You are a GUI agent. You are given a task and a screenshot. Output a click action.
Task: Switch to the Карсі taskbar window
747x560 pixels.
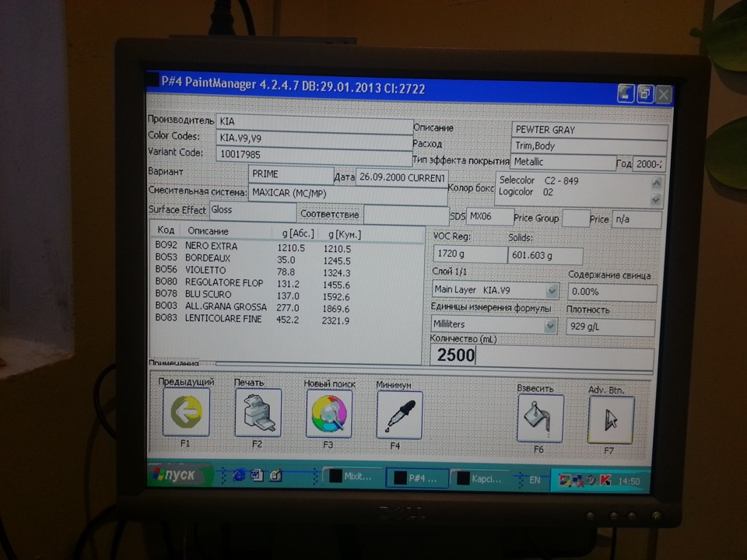pos(480,478)
